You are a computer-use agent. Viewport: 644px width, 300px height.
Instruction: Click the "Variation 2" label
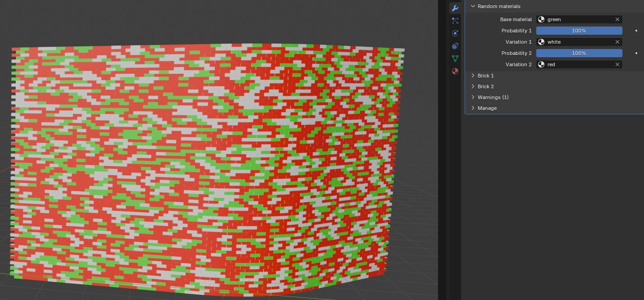click(519, 64)
